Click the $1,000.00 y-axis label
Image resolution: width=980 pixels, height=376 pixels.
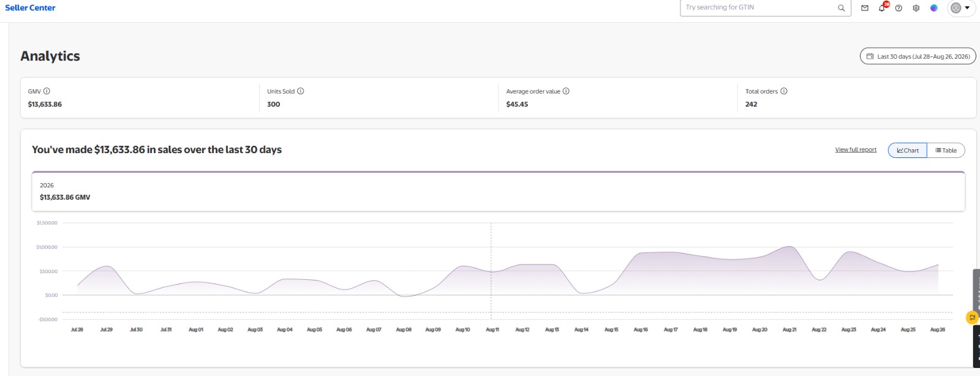[47, 247]
